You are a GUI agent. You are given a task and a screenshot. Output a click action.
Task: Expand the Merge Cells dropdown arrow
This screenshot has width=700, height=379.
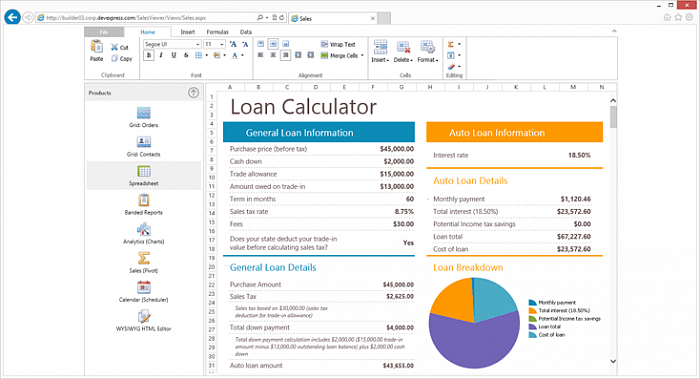tap(362, 55)
